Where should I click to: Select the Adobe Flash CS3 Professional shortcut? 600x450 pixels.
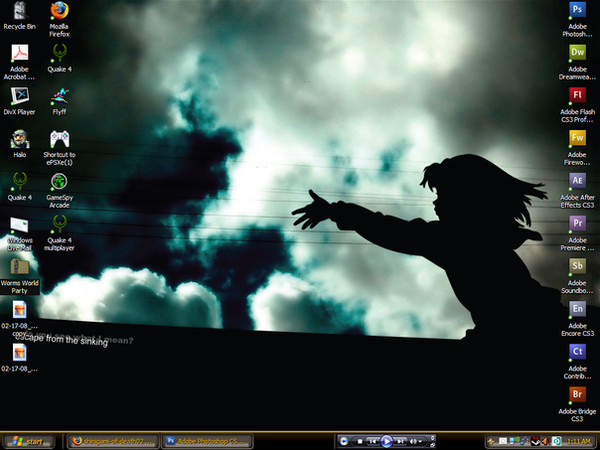coord(577,105)
